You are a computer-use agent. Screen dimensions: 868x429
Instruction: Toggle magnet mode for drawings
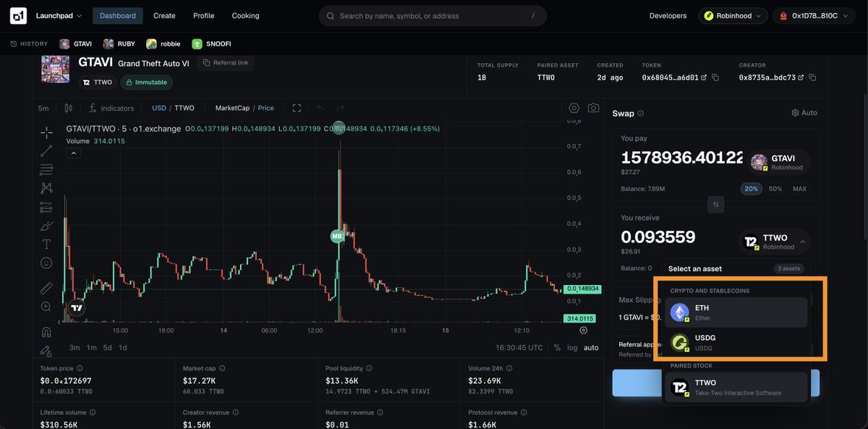click(x=46, y=332)
